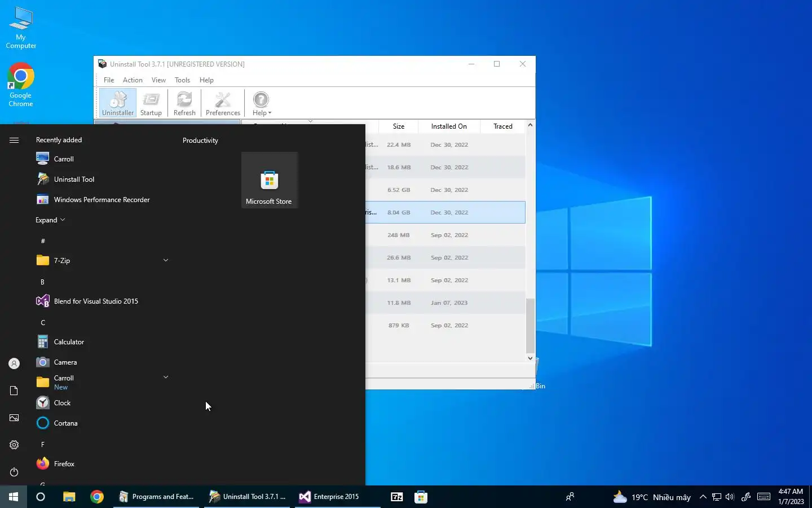Launch Uninstall Tool from Recently added
Viewport: 812px width, 508px height.
click(x=101, y=179)
